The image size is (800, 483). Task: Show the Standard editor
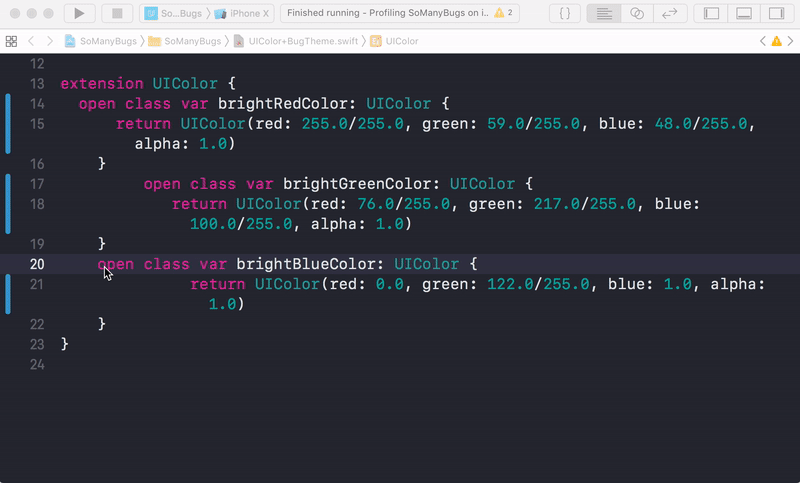point(604,13)
